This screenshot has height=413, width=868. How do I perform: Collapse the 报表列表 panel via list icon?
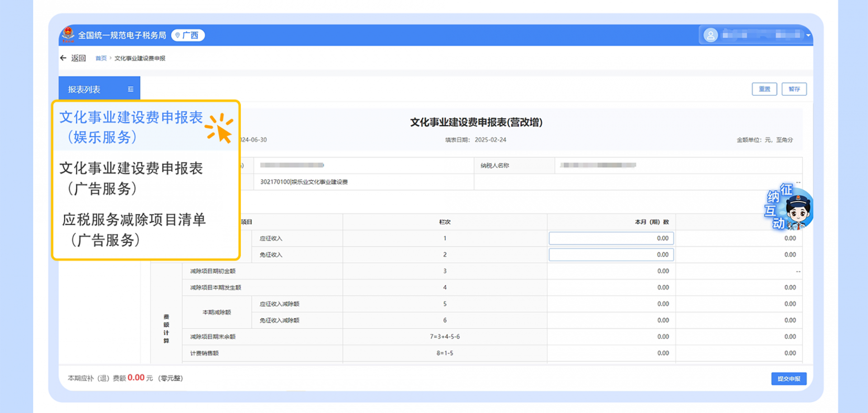tap(131, 89)
